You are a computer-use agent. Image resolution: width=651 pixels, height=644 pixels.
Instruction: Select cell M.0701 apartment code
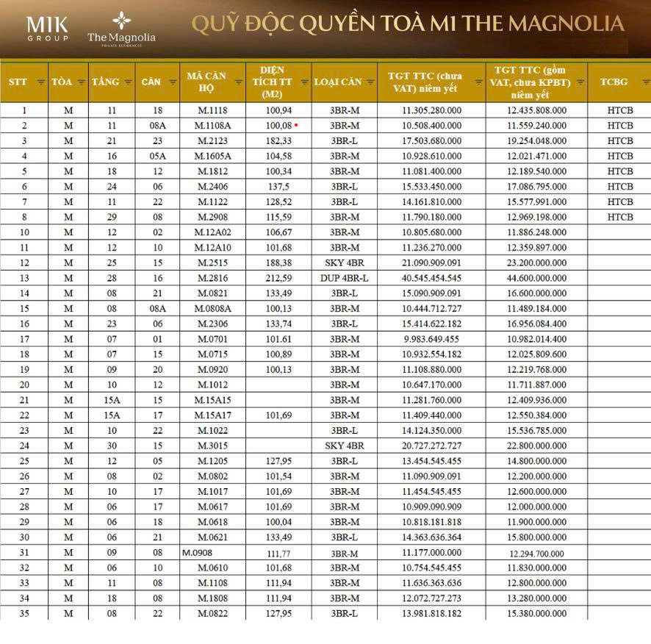coord(212,339)
